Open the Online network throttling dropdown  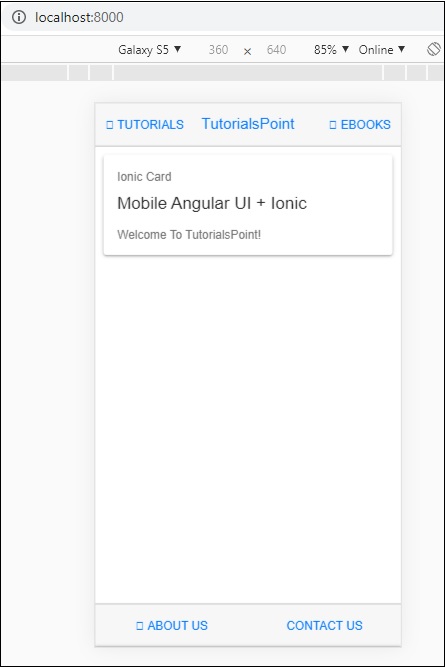point(382,50)
